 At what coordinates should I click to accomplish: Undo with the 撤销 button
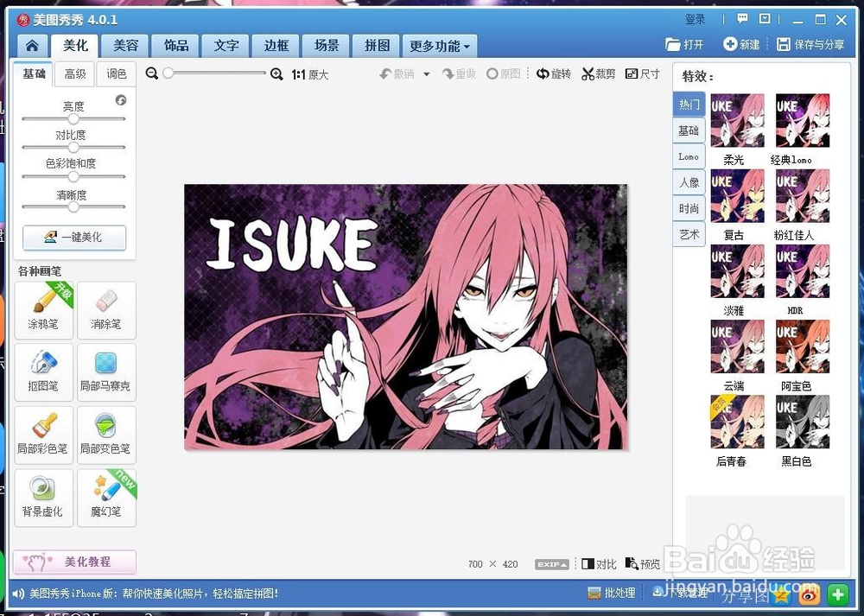[x=397, y=73]
